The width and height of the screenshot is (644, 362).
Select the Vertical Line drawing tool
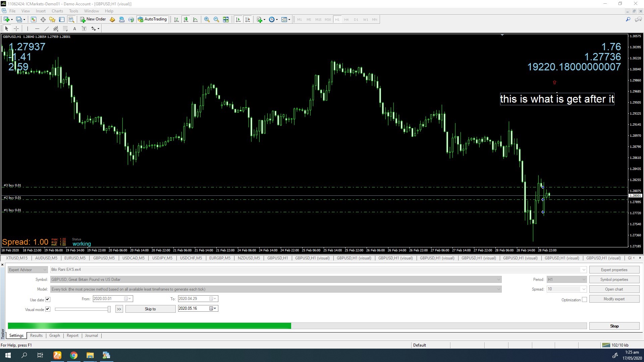point(28,28)
